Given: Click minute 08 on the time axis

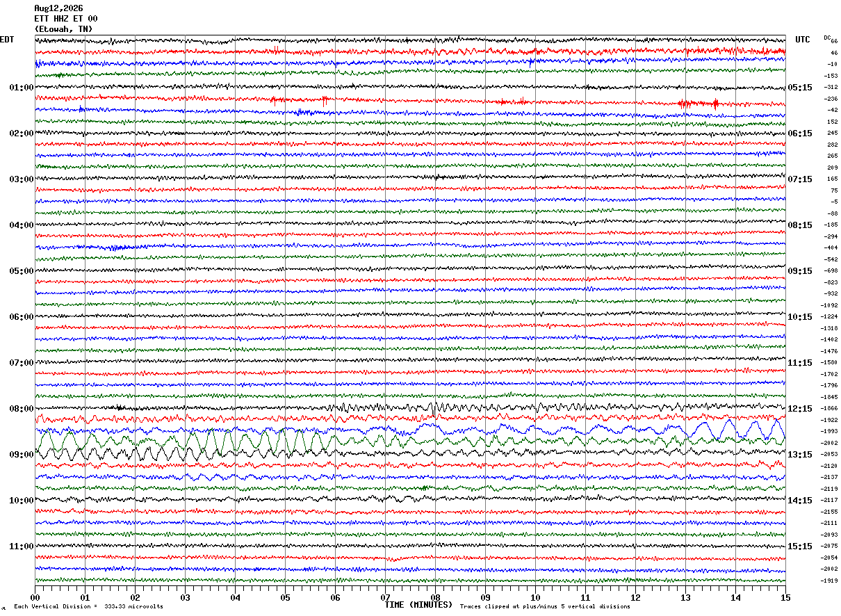Looking at the screenshot, I should point(435,597).
